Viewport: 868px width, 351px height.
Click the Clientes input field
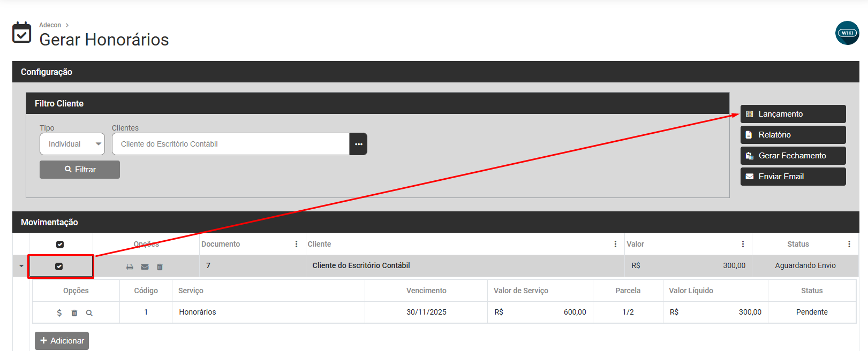point(231,144)
